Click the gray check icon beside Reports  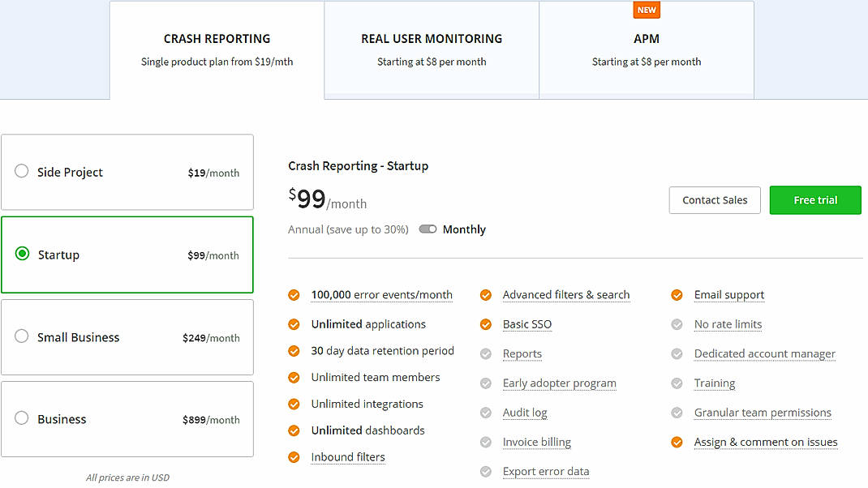pos(486,353)
